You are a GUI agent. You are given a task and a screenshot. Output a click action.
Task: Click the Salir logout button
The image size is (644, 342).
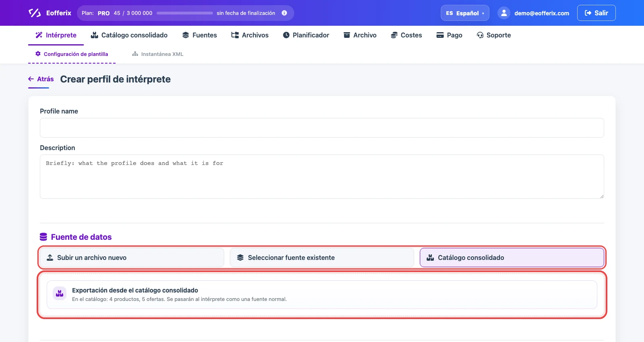coord(596,13)
